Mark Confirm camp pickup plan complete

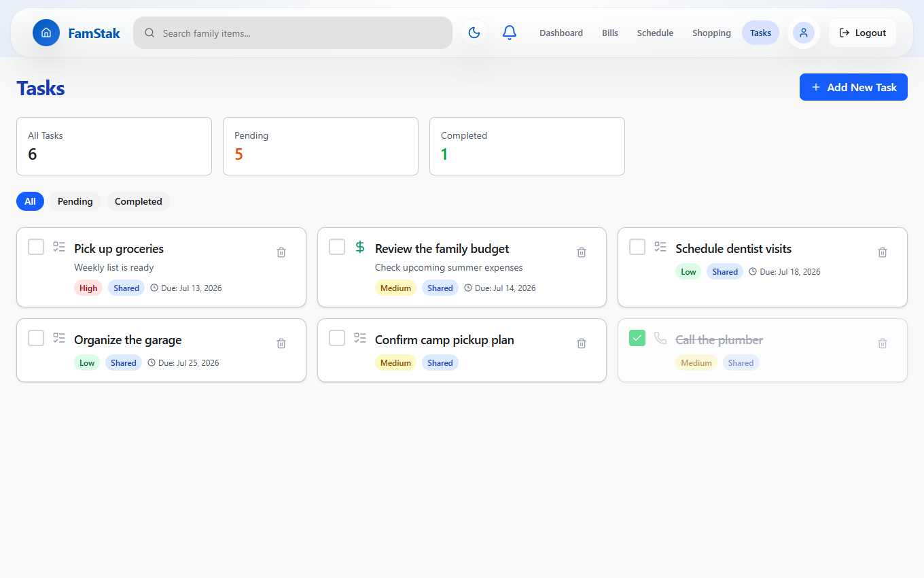pyautogui.click(x=337, y=338)
